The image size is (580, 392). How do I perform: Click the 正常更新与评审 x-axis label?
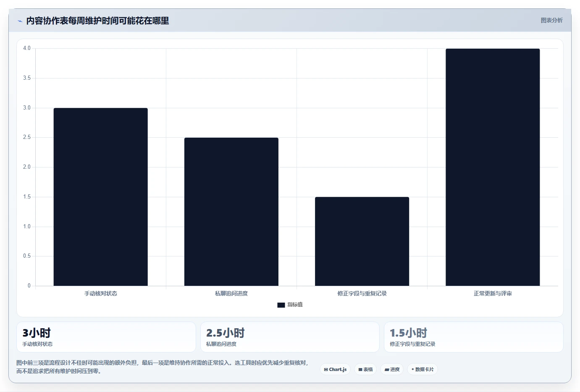(x=493, y=293)
